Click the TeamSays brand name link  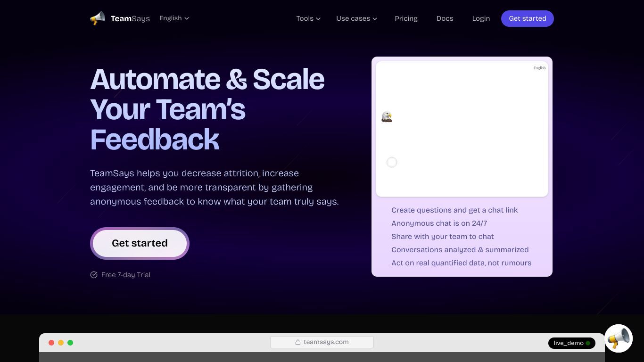tap(130, 18)
